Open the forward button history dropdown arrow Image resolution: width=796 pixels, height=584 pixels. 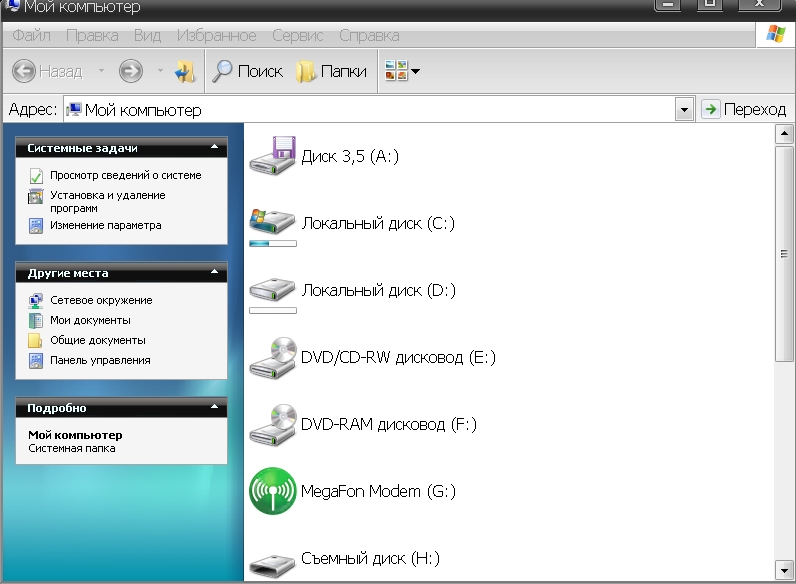pos(160,71)
